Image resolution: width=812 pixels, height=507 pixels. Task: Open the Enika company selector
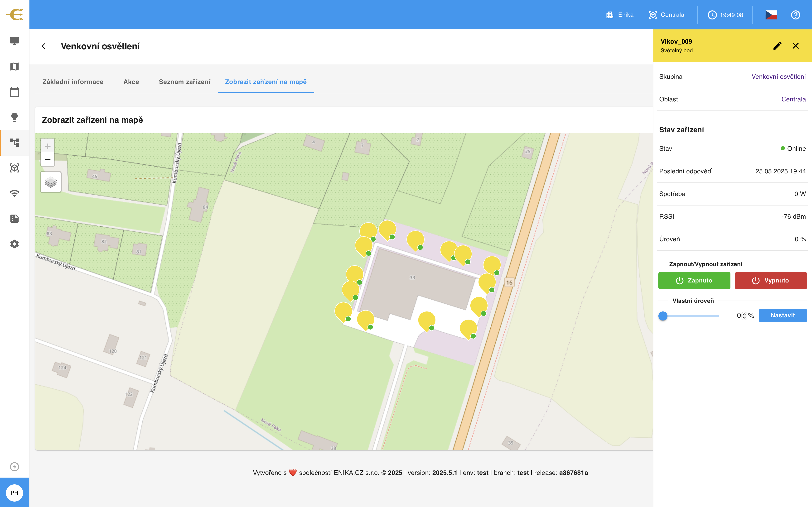(620, 15)
